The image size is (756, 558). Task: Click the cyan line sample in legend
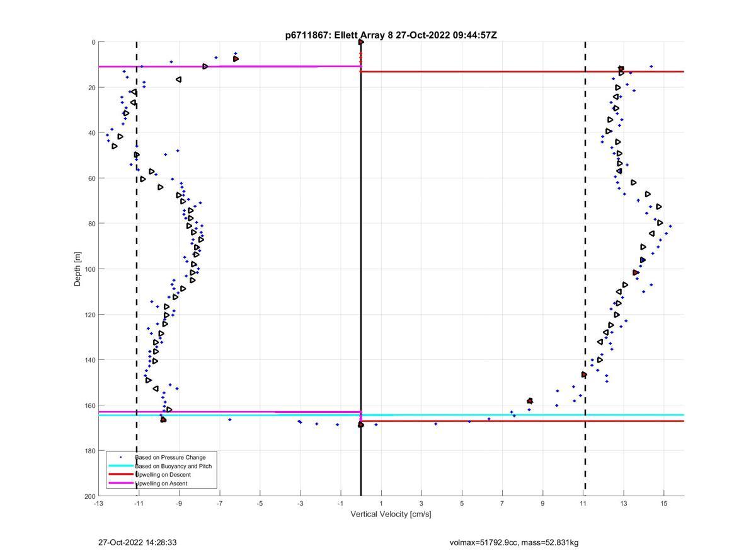[x=121, y=466]
